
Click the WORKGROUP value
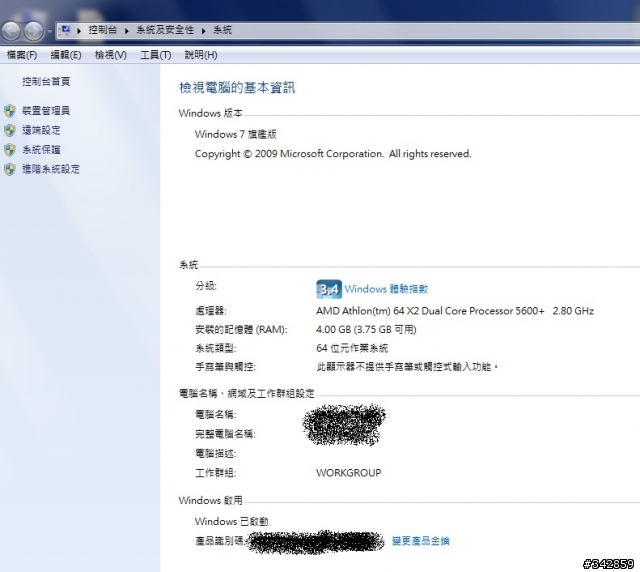pyautogui.click(x=349, y=473)
